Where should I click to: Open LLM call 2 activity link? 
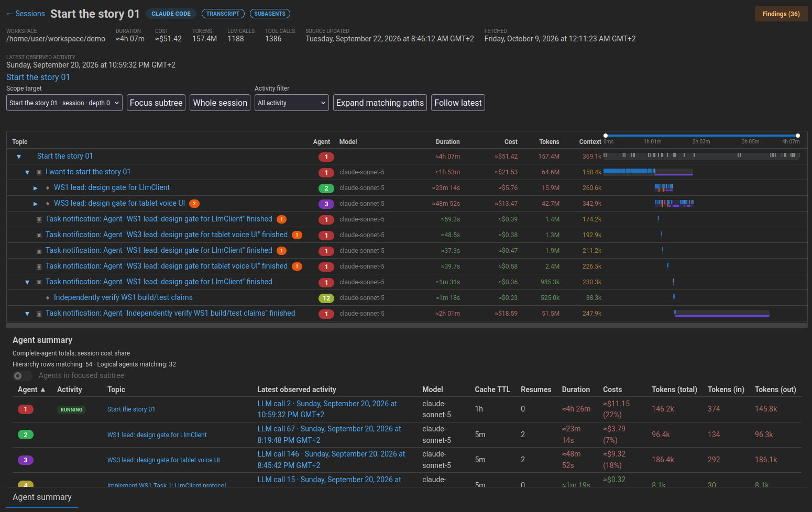tap(327, 409)
